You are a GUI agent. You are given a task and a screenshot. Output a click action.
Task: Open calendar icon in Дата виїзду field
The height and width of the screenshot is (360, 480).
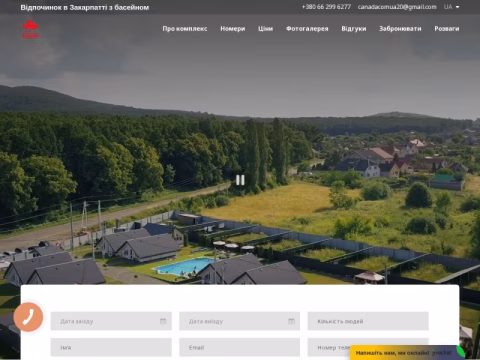[x=291, y=321]
